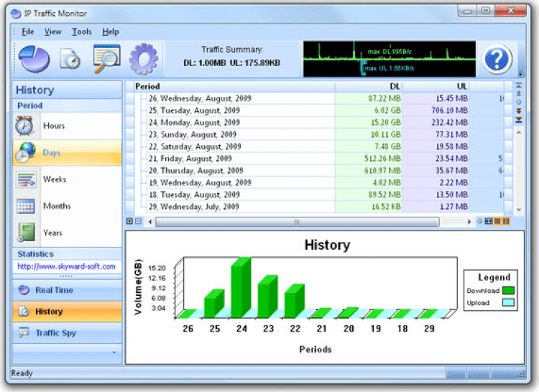Select the Weeks period label
Image resolution: width=539 pixels, height=392 pixels.
55,179
